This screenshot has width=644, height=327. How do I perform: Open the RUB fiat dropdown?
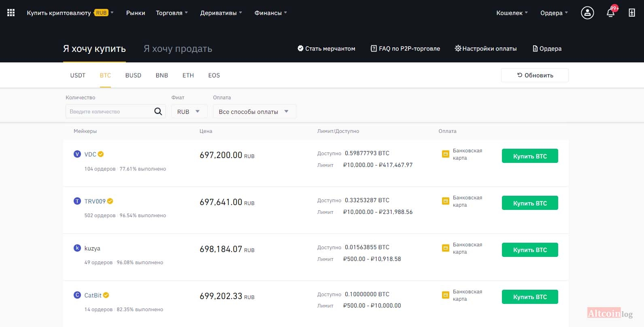(189, 111)
